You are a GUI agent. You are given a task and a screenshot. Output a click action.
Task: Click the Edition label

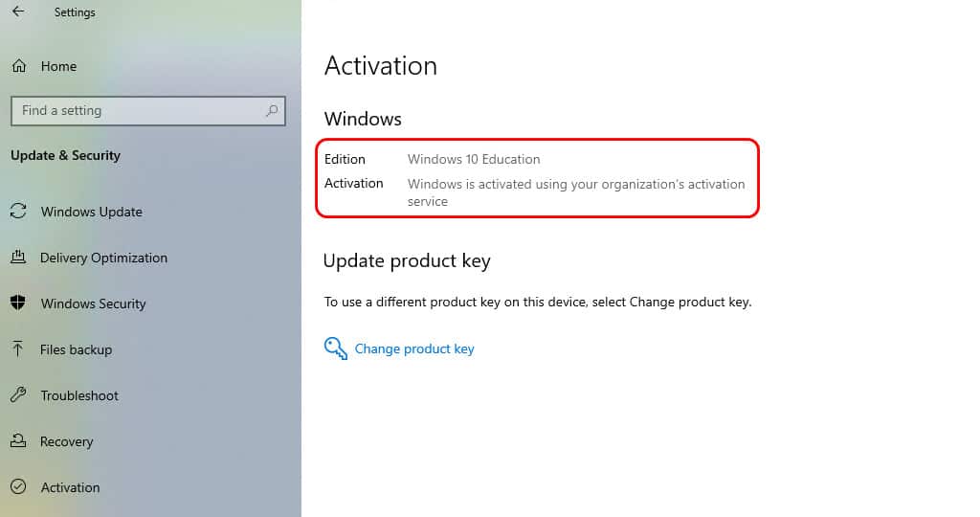(x=345, y=160)
